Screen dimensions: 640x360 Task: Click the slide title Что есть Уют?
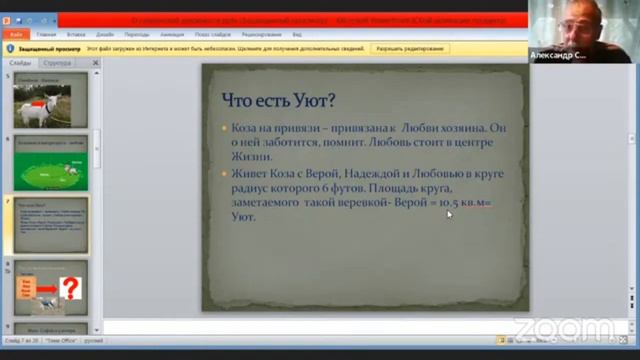[278, 100]
